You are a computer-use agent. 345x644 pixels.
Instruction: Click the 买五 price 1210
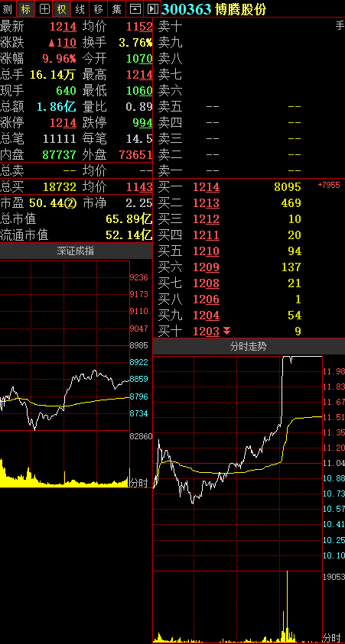(206, 251)
